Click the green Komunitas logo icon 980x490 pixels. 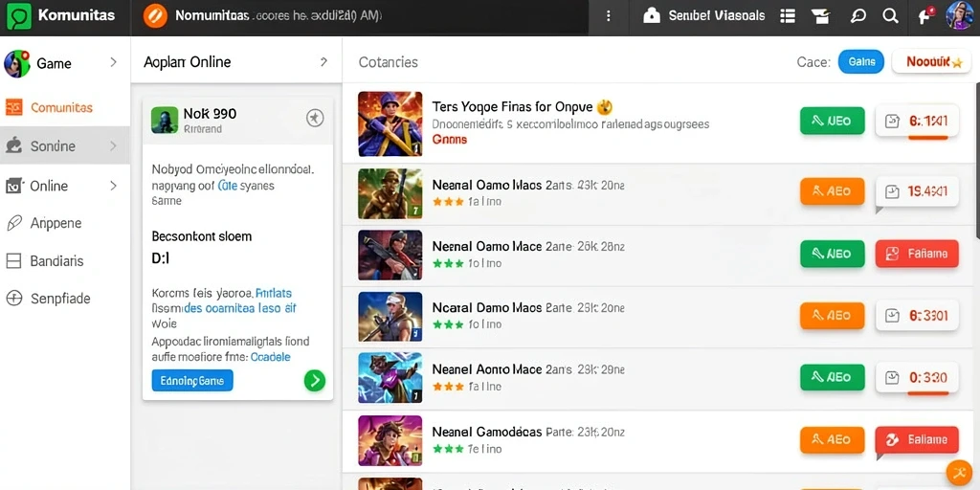[19, 16]
